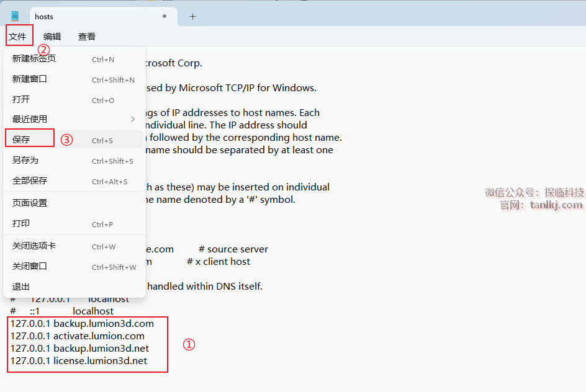Select 关闭窗口 menu entry
Image resolution: width=586 pixels, height=392 pixels.
point(30,267)
